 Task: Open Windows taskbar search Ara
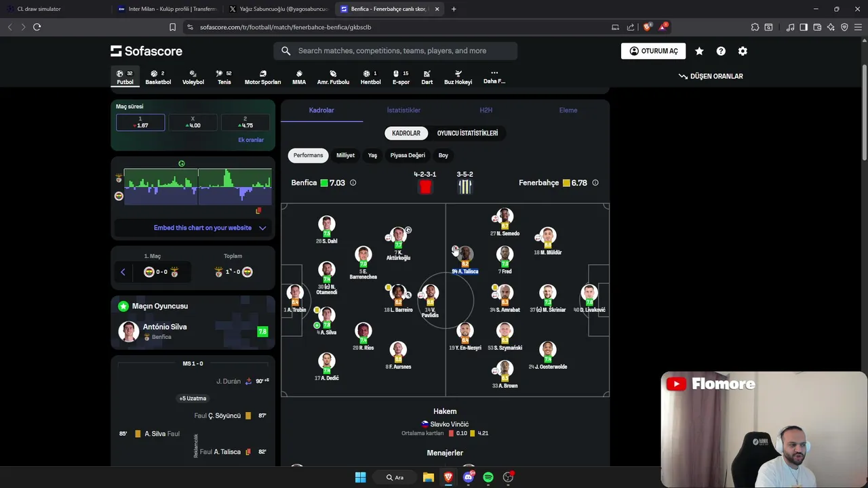tap(395, 477)
